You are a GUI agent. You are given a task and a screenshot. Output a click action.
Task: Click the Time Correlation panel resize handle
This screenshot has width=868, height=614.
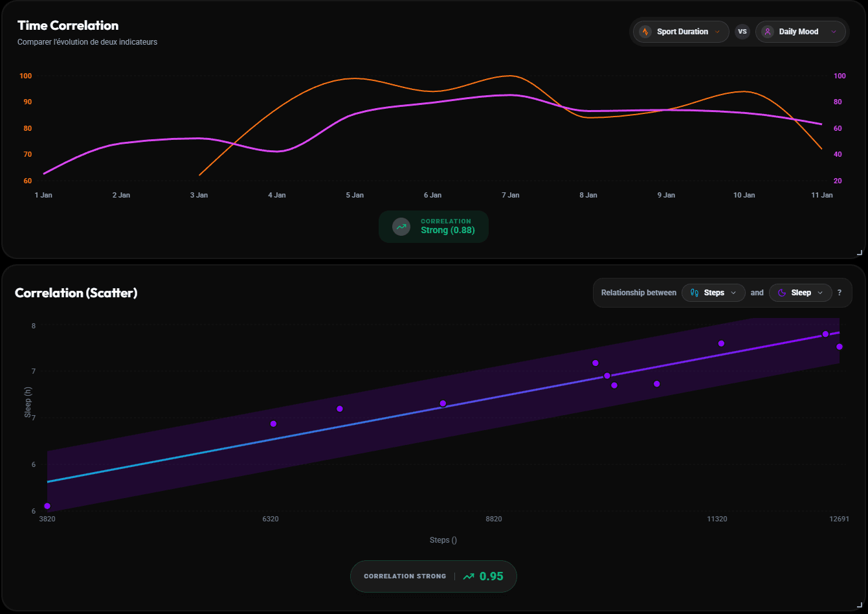coord(860,252)
